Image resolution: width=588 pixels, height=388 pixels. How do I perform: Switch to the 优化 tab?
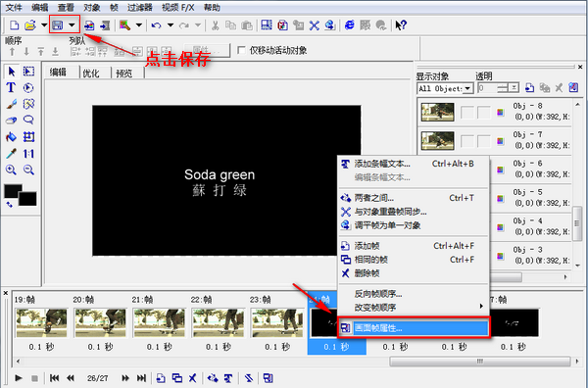click(91, 73)
